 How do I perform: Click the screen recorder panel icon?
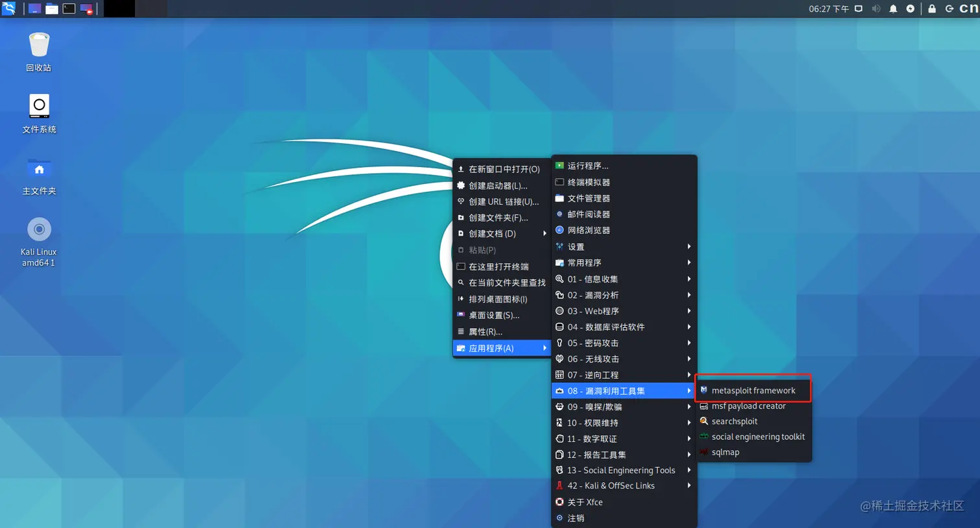(x=86, y=9)
